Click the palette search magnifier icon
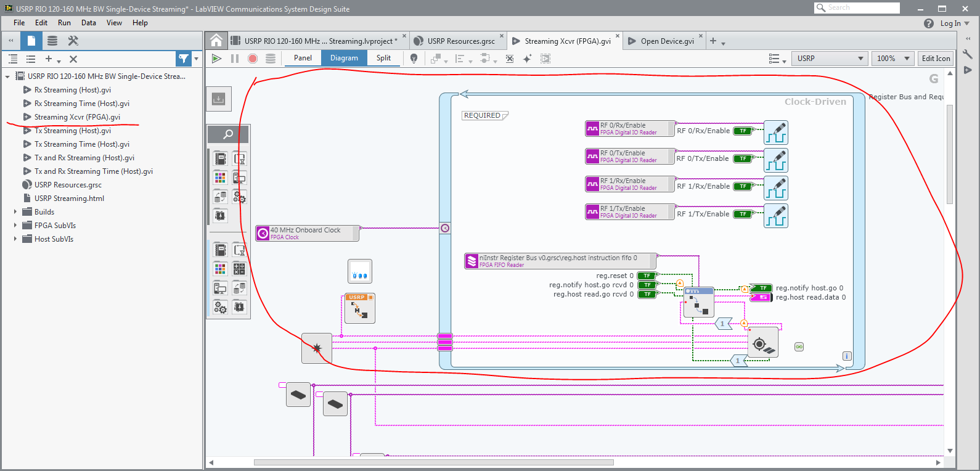 (228, 134)
